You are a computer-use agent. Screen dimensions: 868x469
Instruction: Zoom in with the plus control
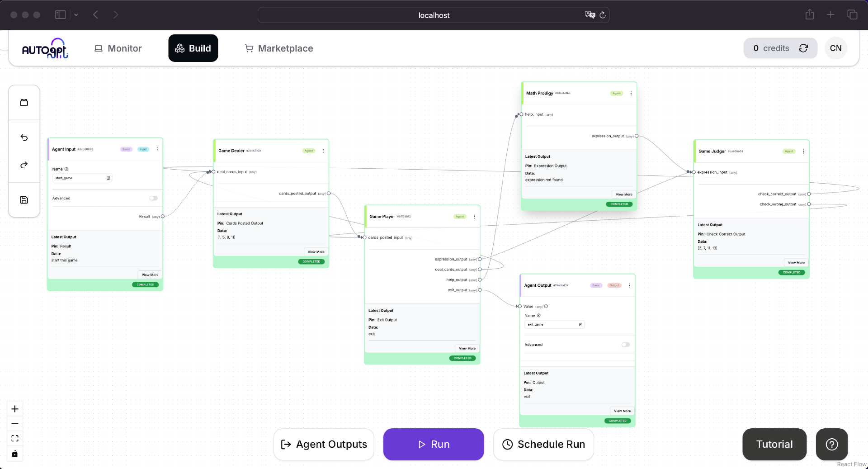[15, 409]
